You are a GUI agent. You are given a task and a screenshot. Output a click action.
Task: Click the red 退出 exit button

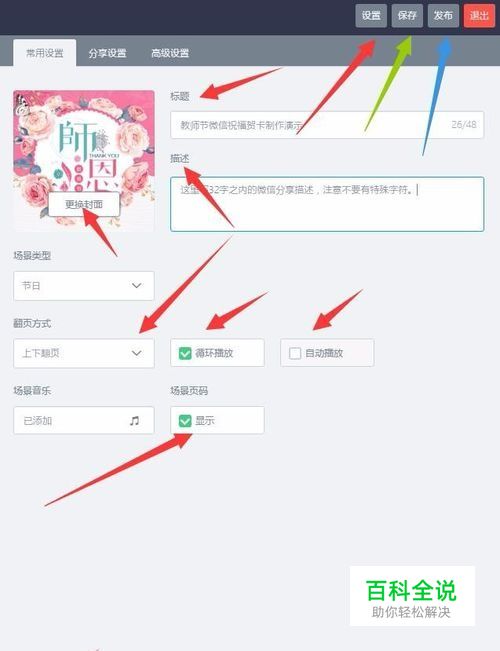click(479, 16)
